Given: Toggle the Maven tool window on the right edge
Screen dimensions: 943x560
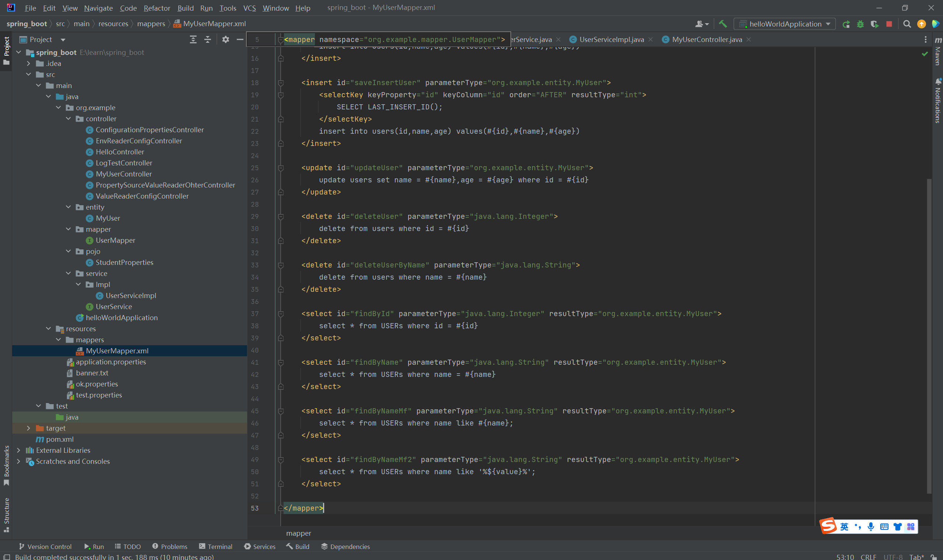Looking at the screenshot, I should 938,51.
